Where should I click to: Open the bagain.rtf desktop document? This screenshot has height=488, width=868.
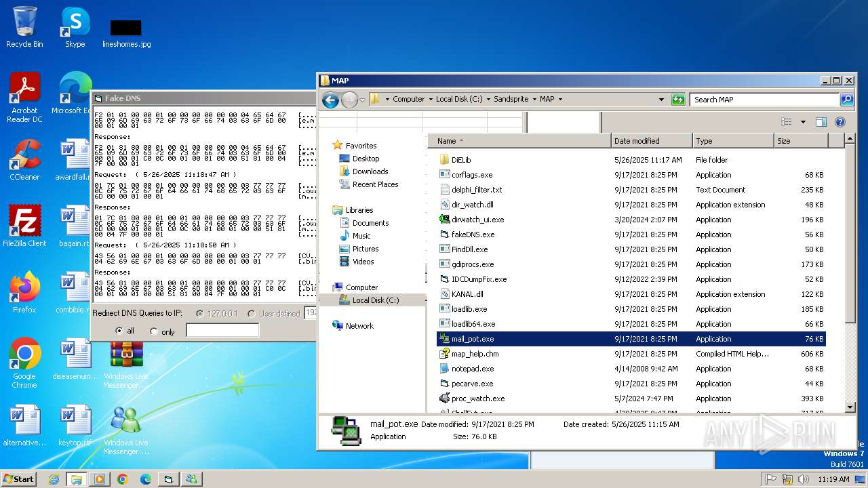[x=73, y=226]
